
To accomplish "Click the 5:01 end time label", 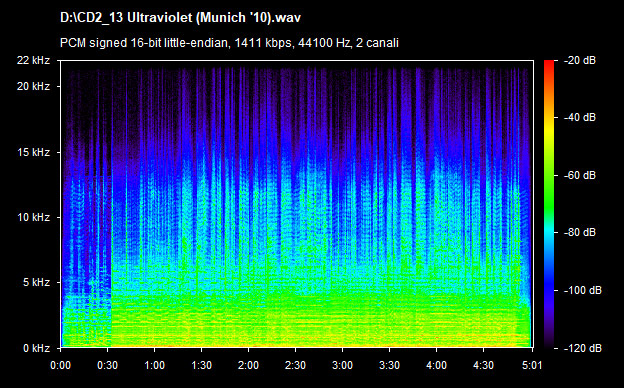I will point(532,365).
